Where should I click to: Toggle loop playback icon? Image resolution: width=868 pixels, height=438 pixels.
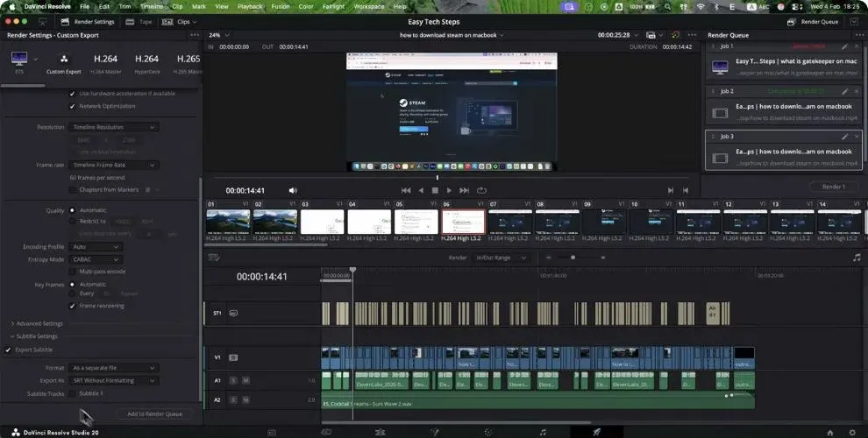point(481,190)
